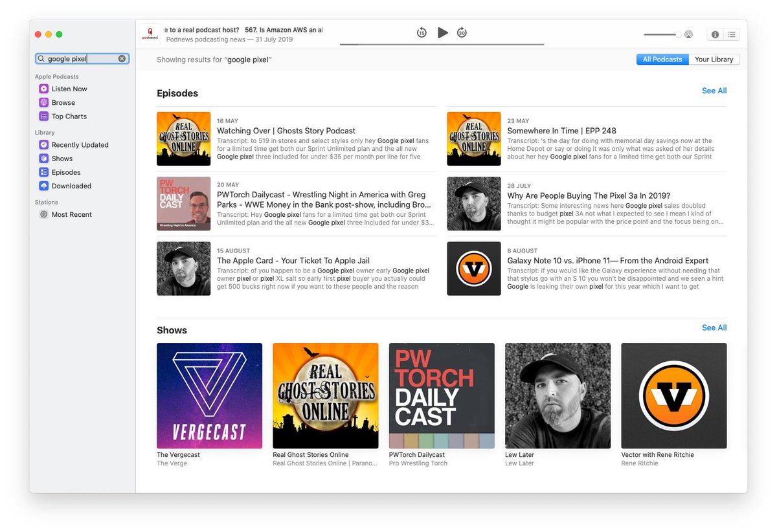This screenshot has width=777, height=532.
Task: Open Why Are People Buying Pixel 3a episode
Action: click(589, 195)
